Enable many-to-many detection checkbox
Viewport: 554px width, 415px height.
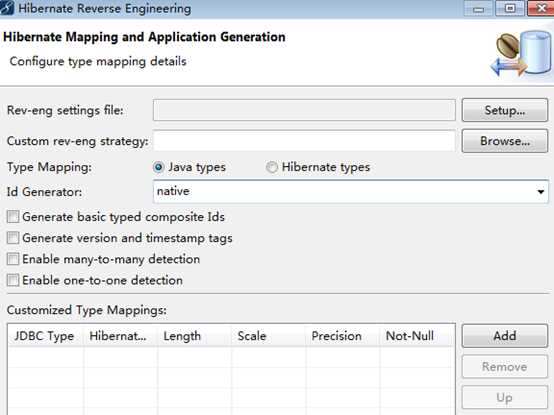tap(13, 259)
